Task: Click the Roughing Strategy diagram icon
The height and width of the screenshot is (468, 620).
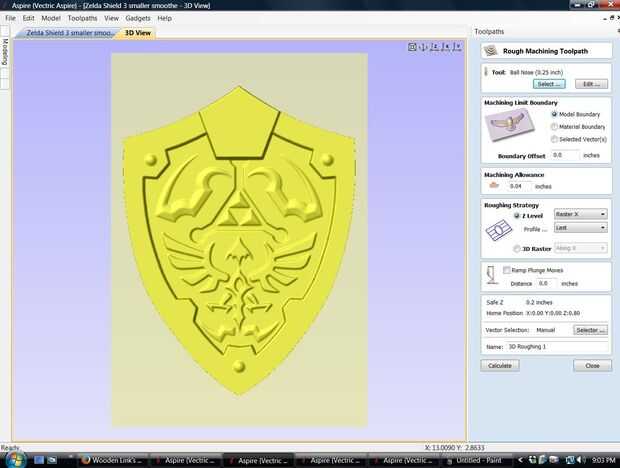Action: 499,230
